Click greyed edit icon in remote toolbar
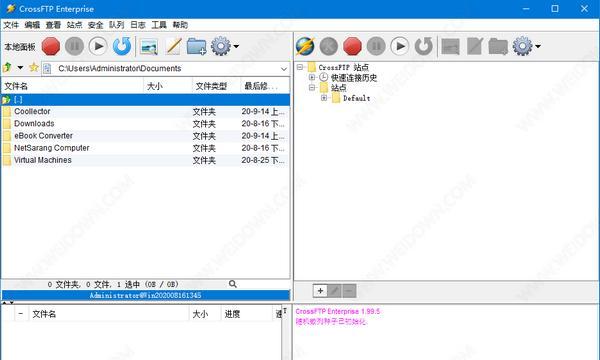600x360 pixels. [x=475, y=46]
